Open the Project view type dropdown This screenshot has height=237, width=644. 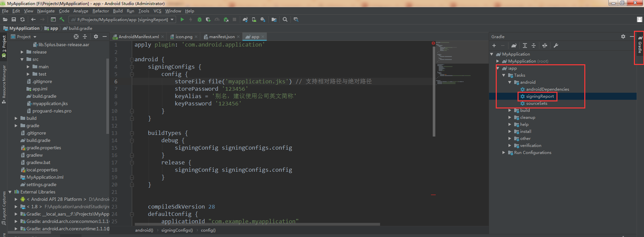(24, 36)
